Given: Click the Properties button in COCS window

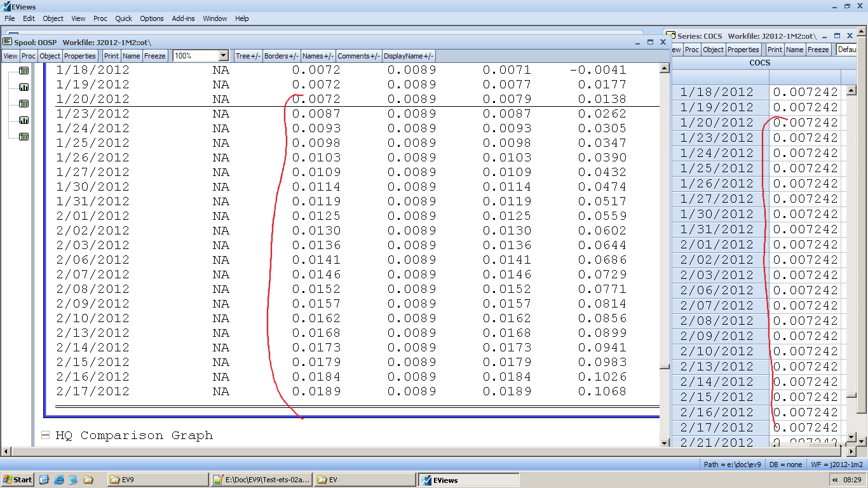Looking at the screenshot, I should pos(743,50).
